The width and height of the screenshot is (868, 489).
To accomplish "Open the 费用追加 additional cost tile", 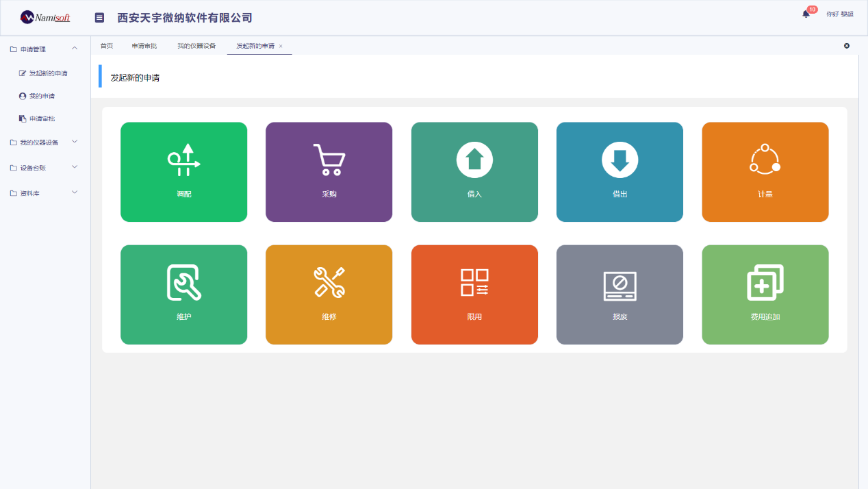I will click(x=765, y=294).
